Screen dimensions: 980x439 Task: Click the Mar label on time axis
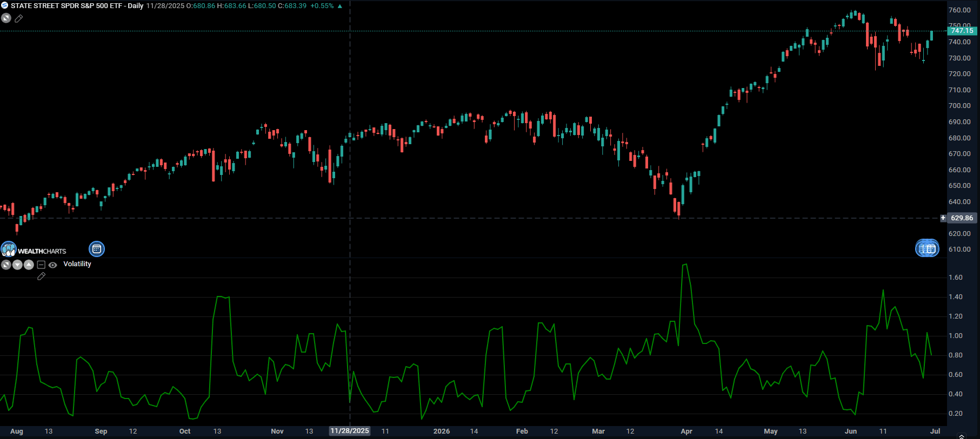(x=598, y=431)
